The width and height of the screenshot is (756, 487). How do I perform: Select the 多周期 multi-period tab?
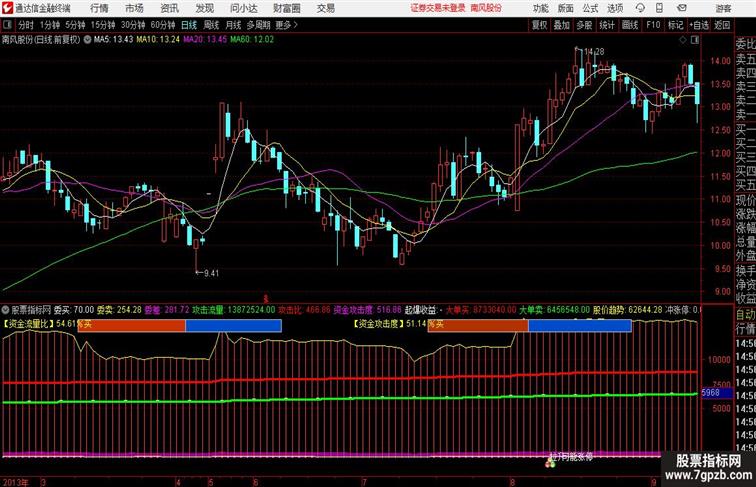click(259, 25)
